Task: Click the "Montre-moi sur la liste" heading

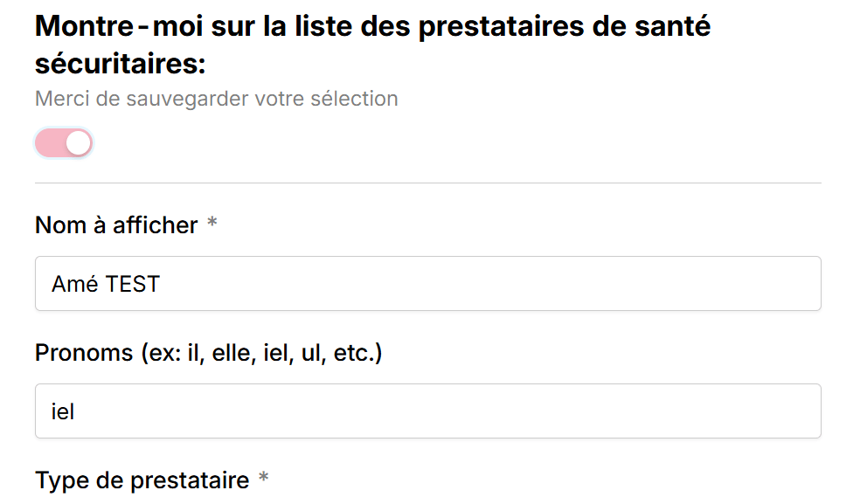Action: [372, 27]
